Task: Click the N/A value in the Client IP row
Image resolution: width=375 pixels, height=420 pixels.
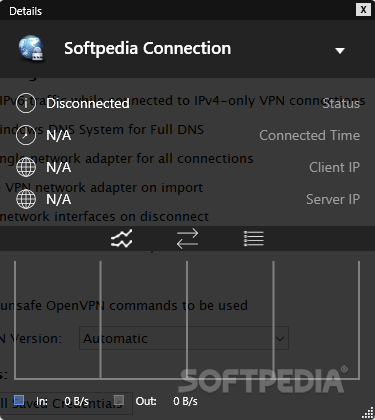Action: point(59,167)
